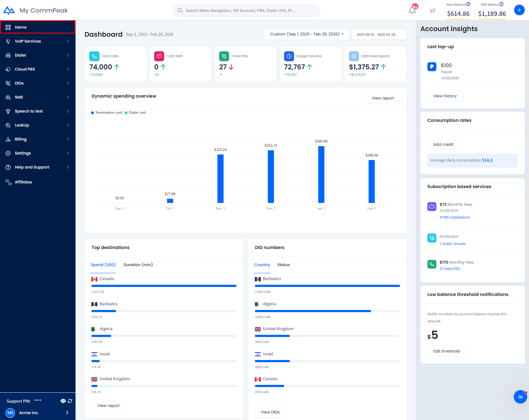Click View DIDs button

[270, 412]
